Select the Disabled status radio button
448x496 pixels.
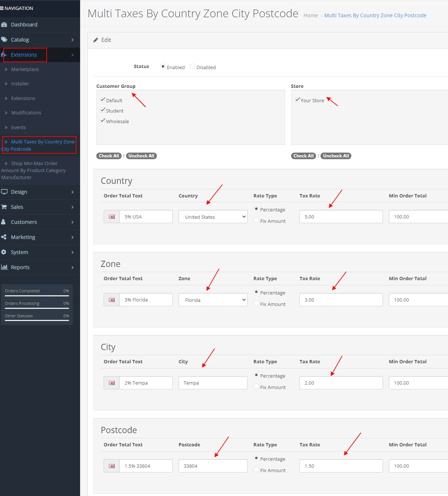[x=192, y=67]
